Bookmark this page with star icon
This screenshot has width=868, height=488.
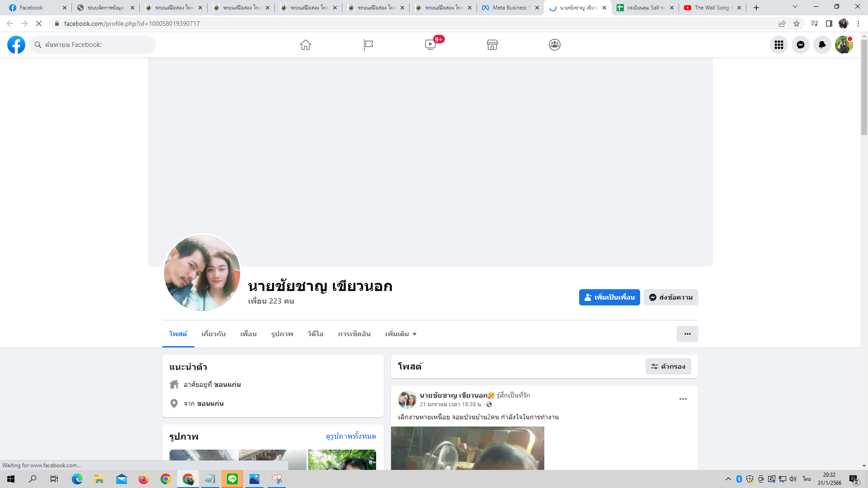[x=797, y=23]
